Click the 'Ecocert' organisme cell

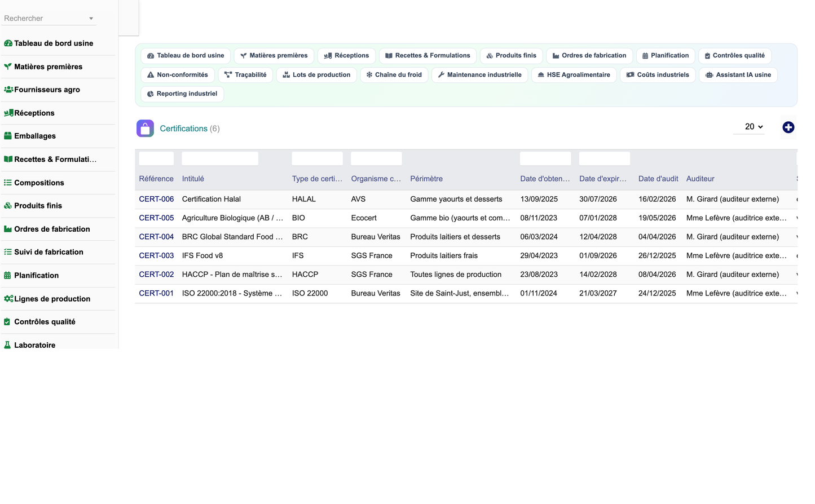point(364,218)
